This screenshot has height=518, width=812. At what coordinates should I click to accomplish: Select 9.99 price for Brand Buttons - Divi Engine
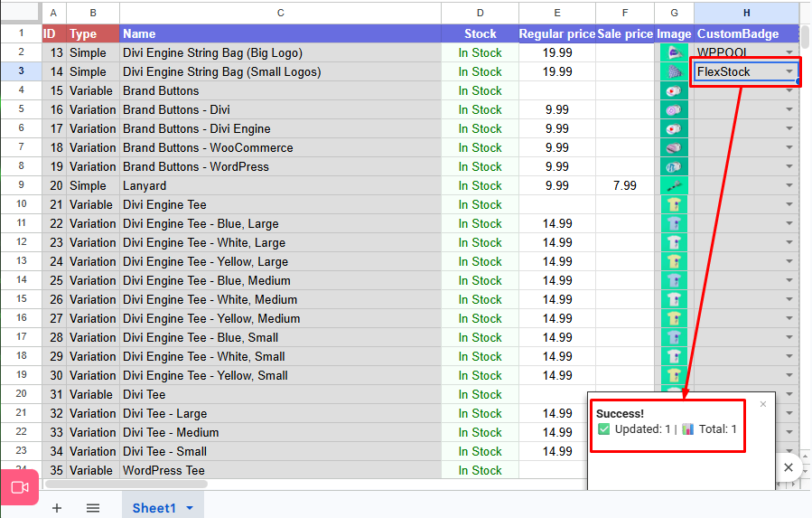(557, 128)
